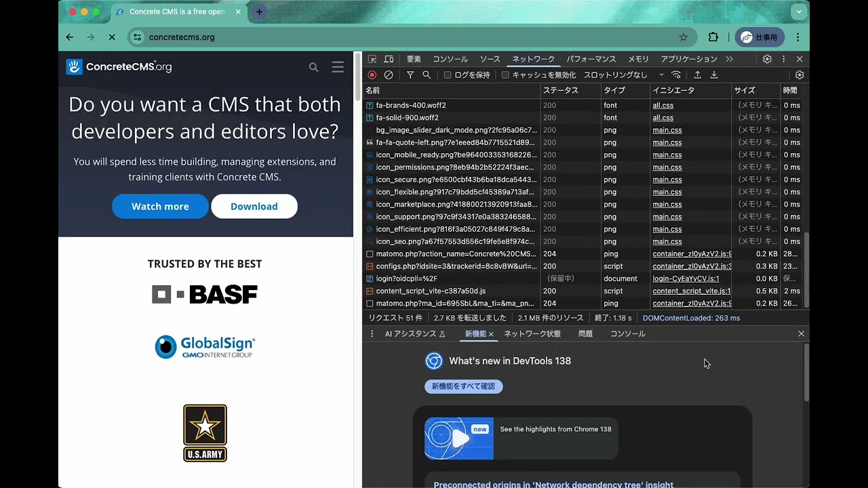Click Download button on webpage
The image size is (868, 488).
point(254,207)
